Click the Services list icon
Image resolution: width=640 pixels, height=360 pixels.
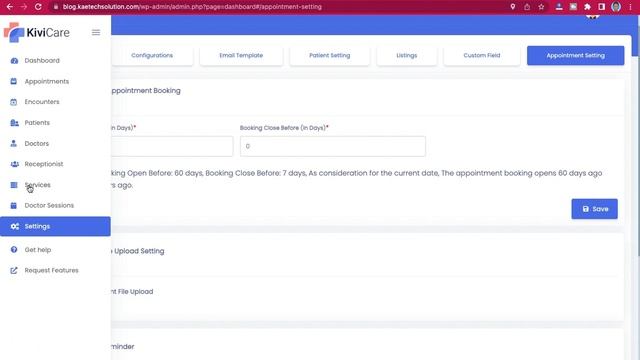click(14, 185)
